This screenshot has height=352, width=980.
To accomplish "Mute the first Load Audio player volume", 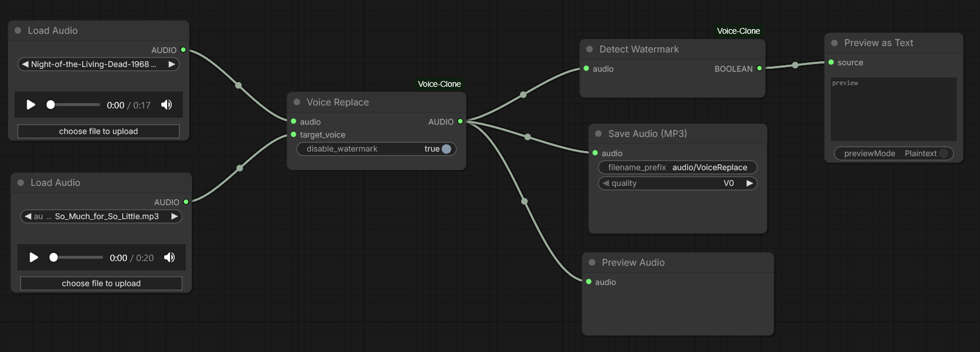I will coord(167,105).
